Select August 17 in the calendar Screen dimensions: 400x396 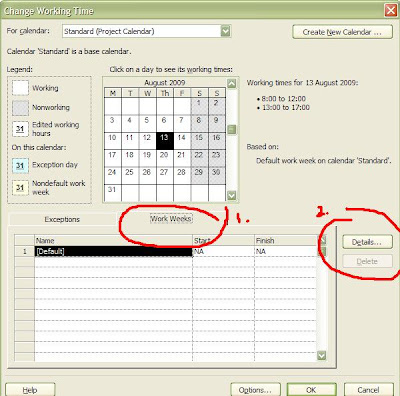click(x=113, y=158)
